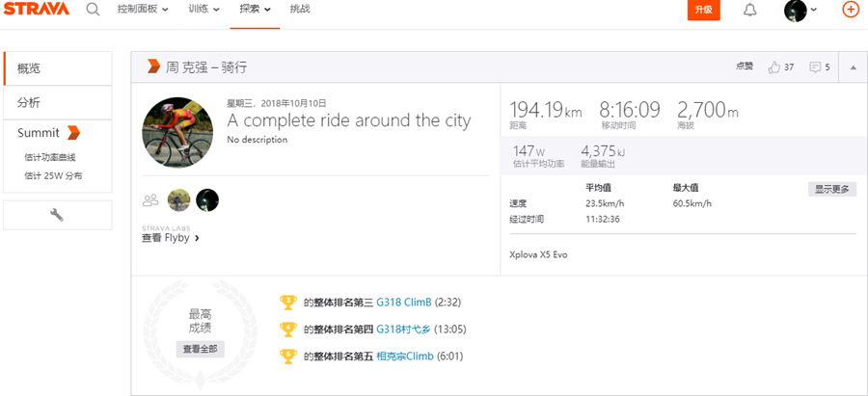The height and width of the screenshot is (396, 868).
Task: Select the 分析 sidebar tab
Action: (x=58, y=103)
